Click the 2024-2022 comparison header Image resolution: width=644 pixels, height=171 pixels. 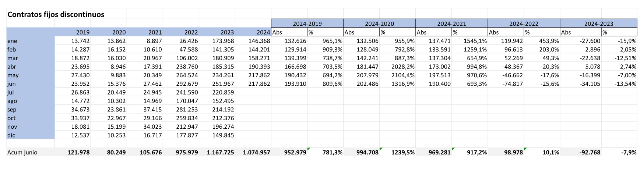click(x=524, y=24)
